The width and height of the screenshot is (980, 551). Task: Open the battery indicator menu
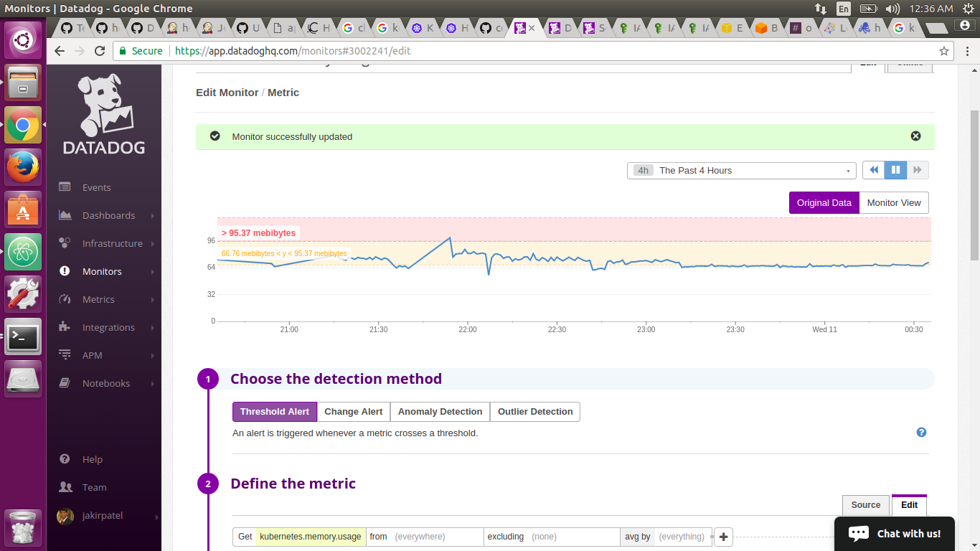click(x=868, y=9)
